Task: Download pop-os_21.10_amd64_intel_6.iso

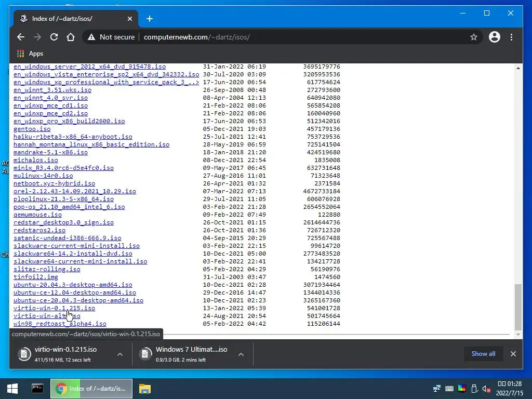Action: pos(69,207)
